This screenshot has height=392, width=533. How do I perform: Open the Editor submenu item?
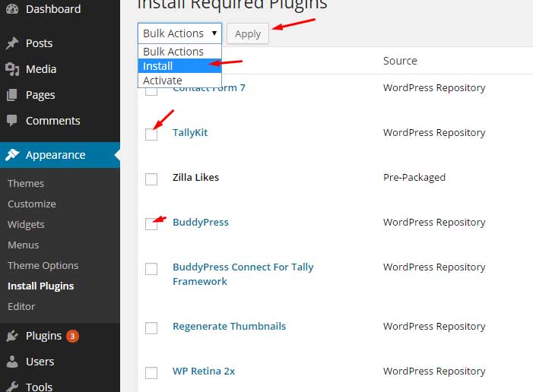[21, 306]
